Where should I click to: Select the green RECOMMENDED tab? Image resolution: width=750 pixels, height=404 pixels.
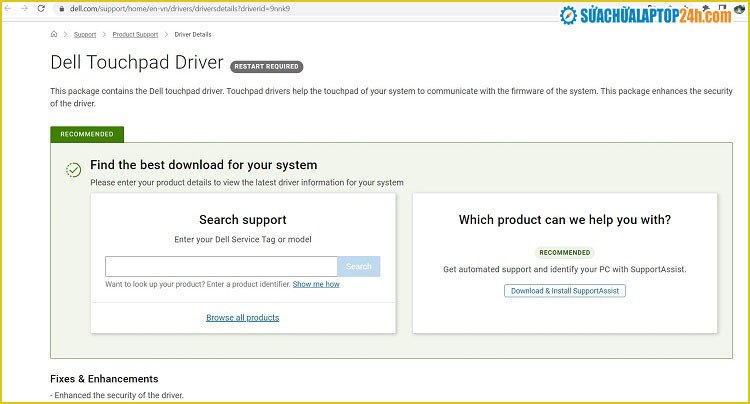click(x=87, y=134)
